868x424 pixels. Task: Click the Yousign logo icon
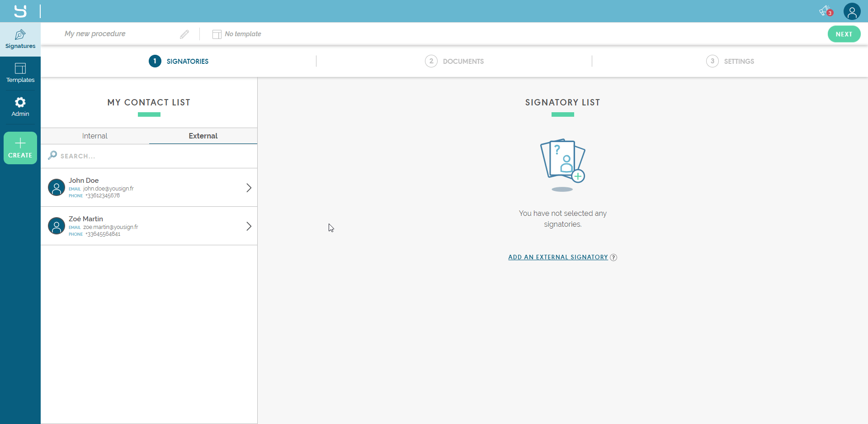pos(20,11)
